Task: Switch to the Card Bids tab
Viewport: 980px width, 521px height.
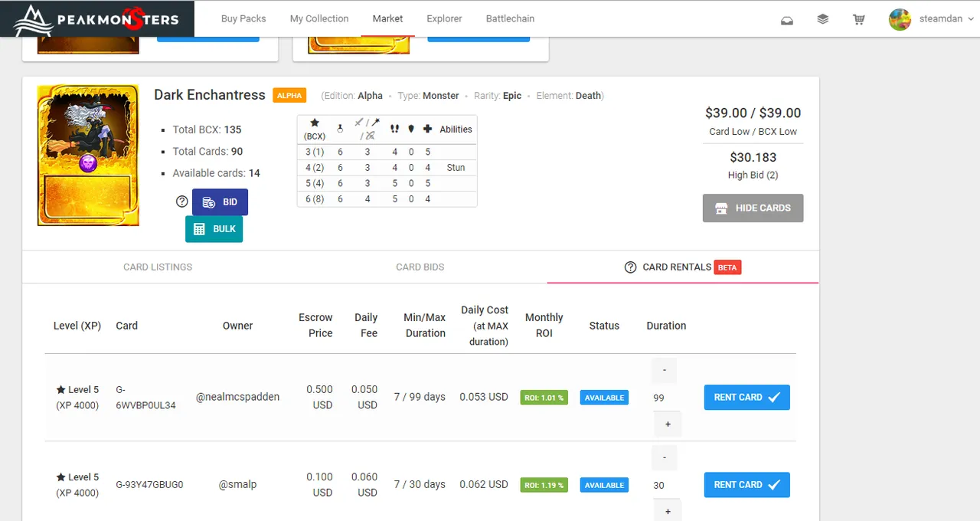Action: pyautogui.click(x=420, y=267)
